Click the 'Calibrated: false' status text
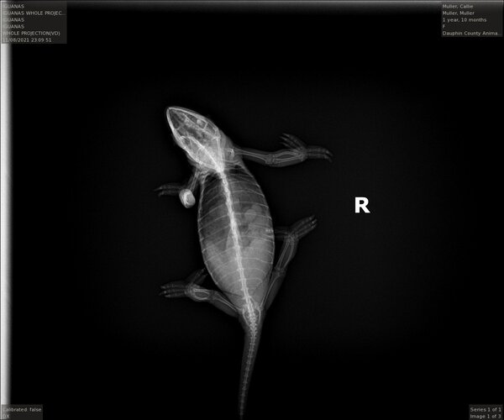This screenshot has width=504, height=420. pyautogui.click(x=21, y=409)
